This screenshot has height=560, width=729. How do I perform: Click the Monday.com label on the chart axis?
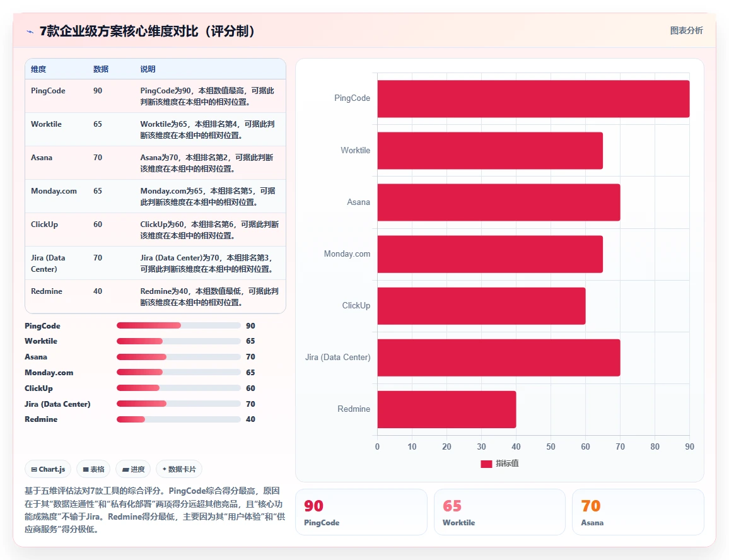tap(347, 254)
